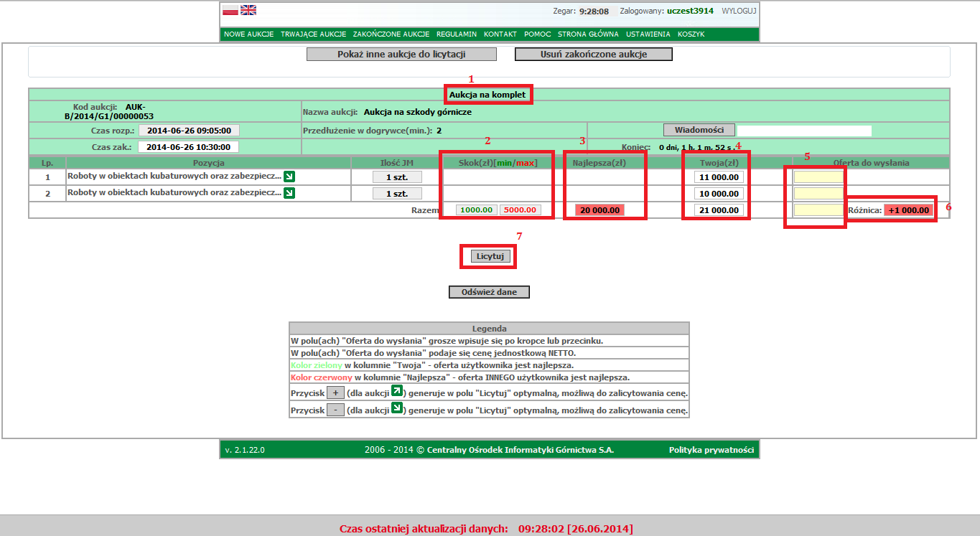Click the green arrow icon in the plus legend row
The height and width of the screenshot is (536, 980).
tap(396, 391)
